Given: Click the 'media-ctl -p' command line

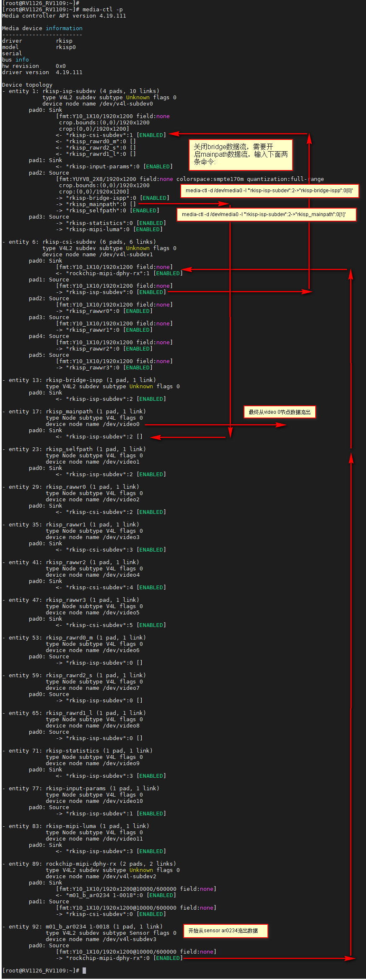Looking at the screenshot, I should [62, 9].
